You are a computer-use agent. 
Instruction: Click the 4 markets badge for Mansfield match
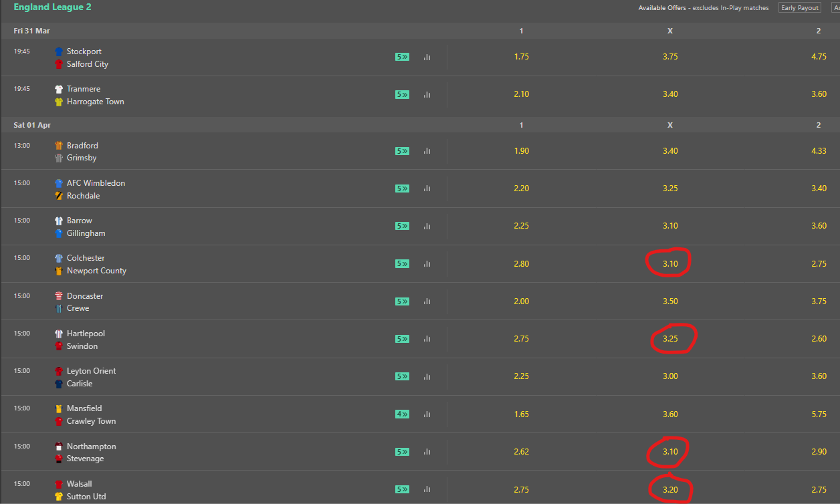tap(402, 414)
